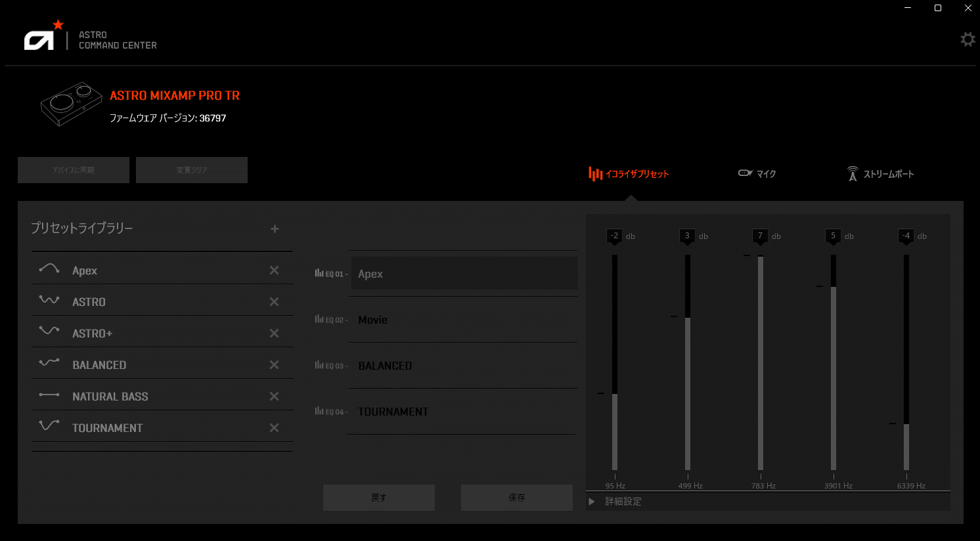Click the EQ 01 slot icon
The image size is (980, 541).
click(x=319, y=273)
